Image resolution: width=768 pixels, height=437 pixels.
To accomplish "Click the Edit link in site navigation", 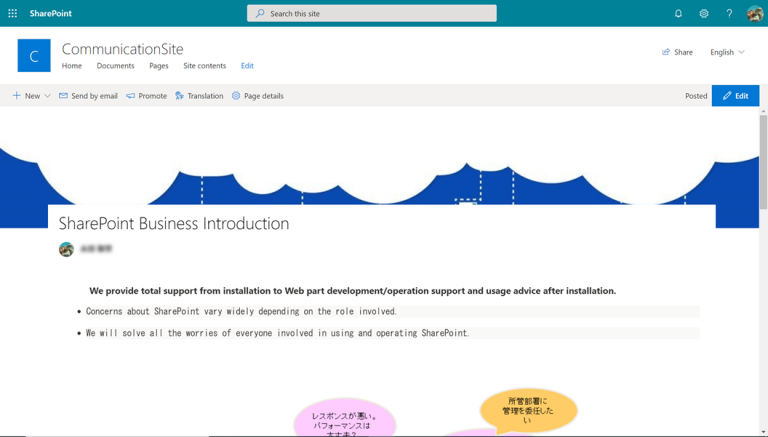I will coord(247,66).
